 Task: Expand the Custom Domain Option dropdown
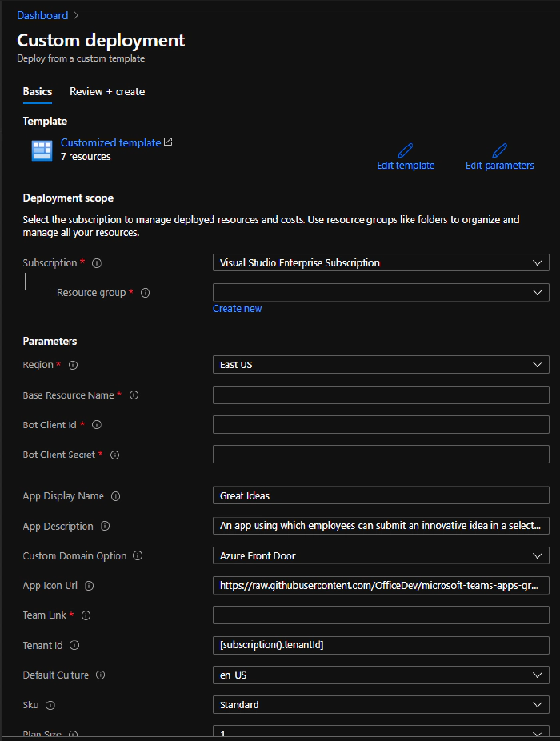(x=381, y=555)
